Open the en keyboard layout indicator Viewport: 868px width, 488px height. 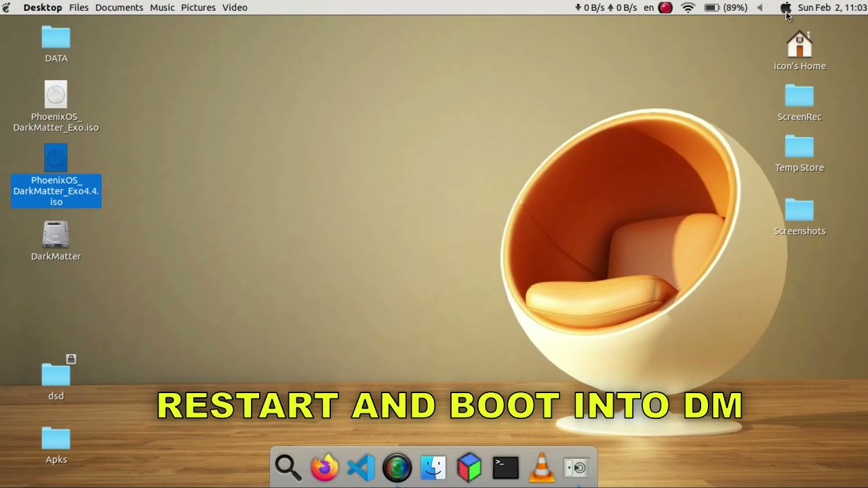click(x=649, y=7)
